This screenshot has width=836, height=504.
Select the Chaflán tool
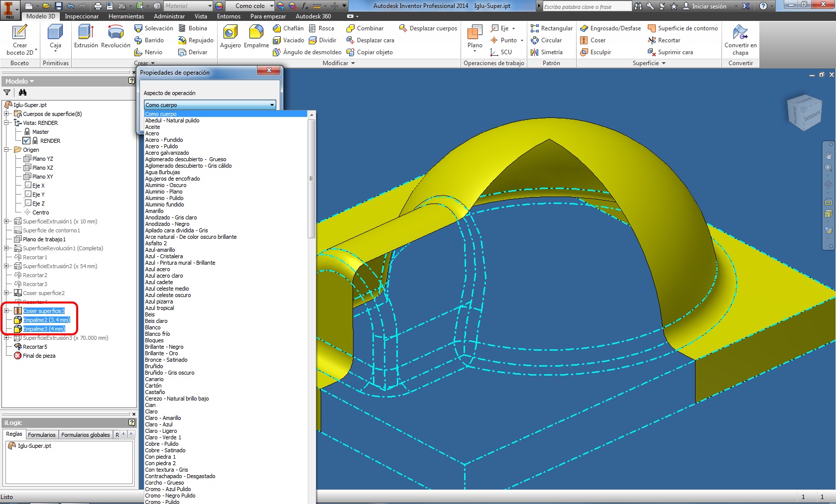click(288, 28)
